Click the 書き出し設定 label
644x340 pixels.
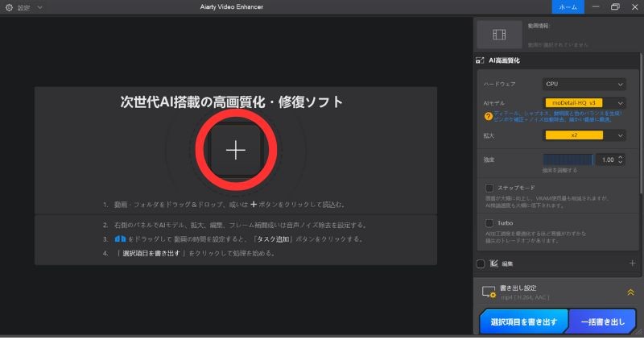[x=518, y=288]
